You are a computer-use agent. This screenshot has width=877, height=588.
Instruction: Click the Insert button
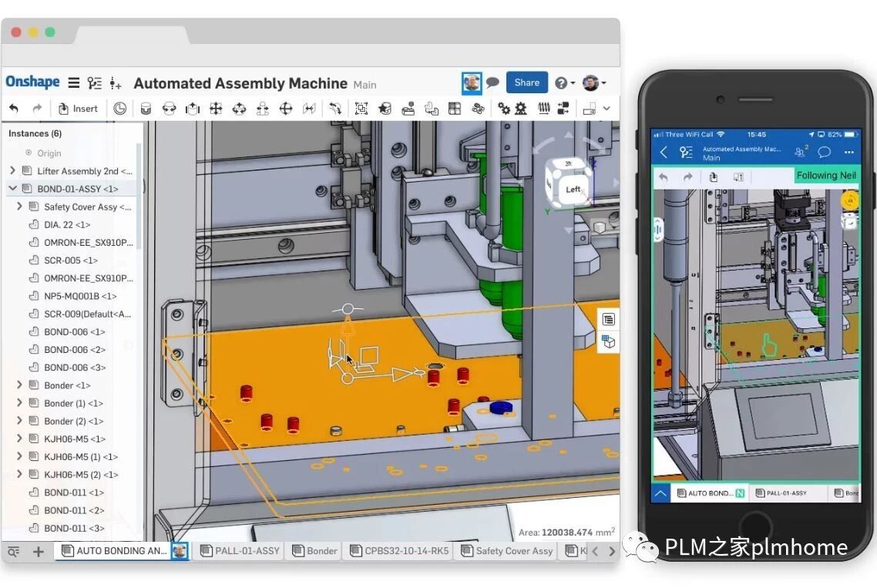[79, 109]
